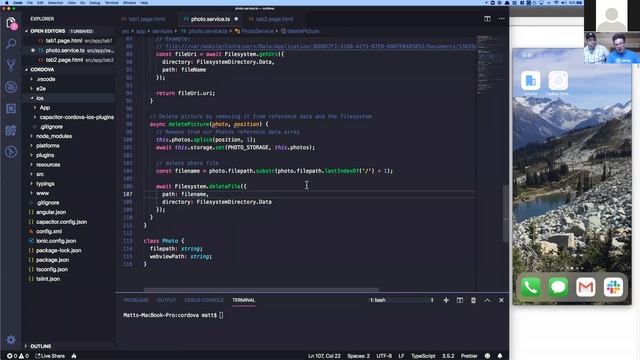Switch to the Output panel tab

tap(167, 300)
